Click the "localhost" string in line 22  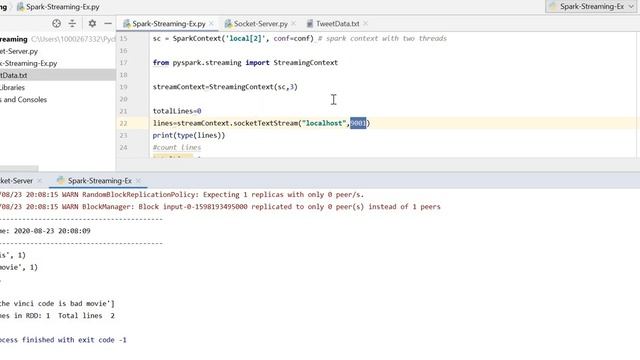324,123
